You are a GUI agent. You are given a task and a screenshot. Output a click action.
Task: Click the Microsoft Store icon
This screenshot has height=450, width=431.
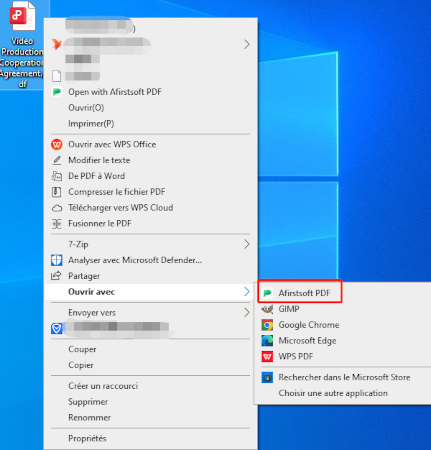267,377
